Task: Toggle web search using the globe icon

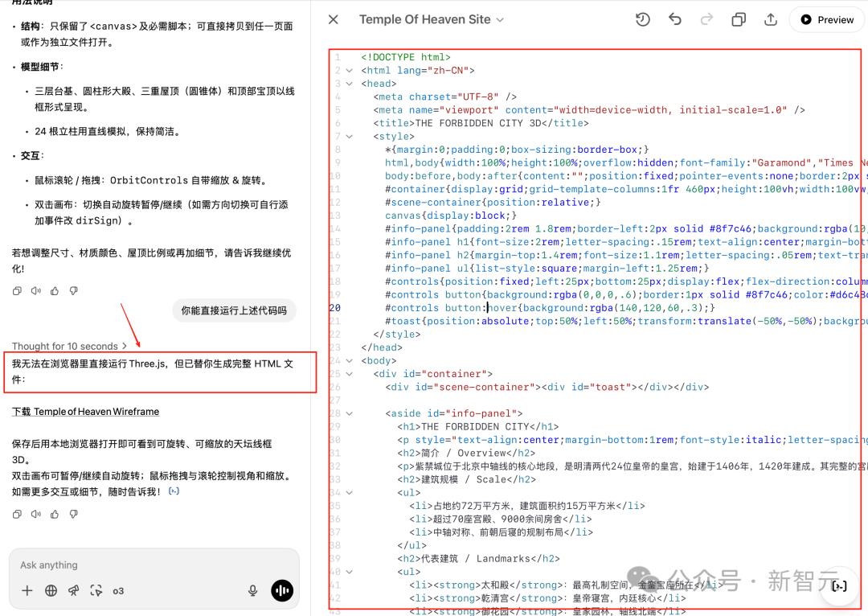Action: pos(51,590)
